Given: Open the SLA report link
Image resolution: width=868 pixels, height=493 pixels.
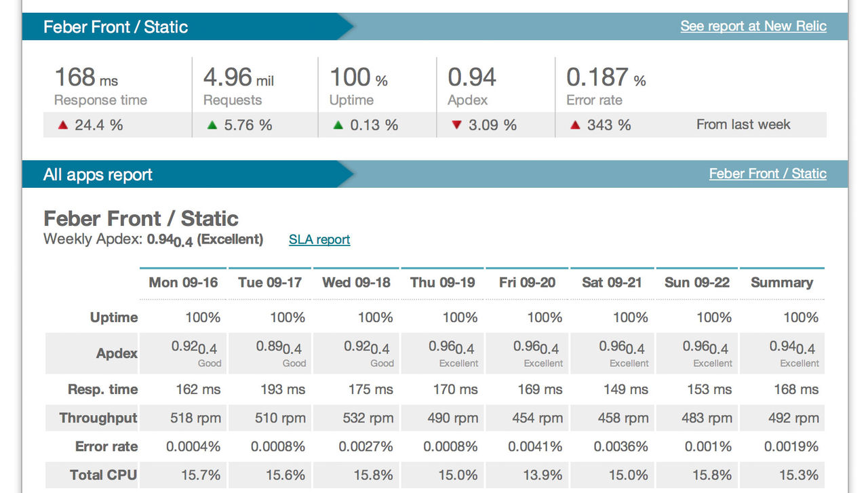Looking at the screenshot, I should [x=319, y=239].
